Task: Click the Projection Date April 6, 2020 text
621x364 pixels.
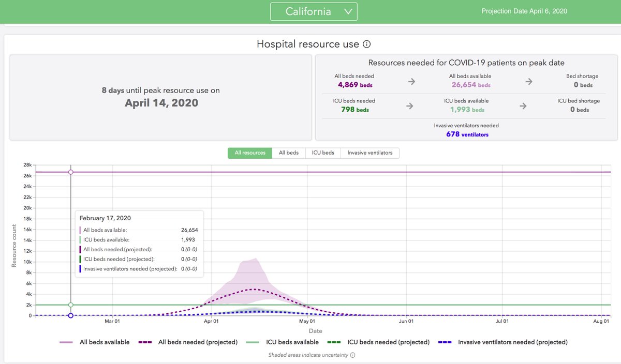Action: tap(524, 11)
